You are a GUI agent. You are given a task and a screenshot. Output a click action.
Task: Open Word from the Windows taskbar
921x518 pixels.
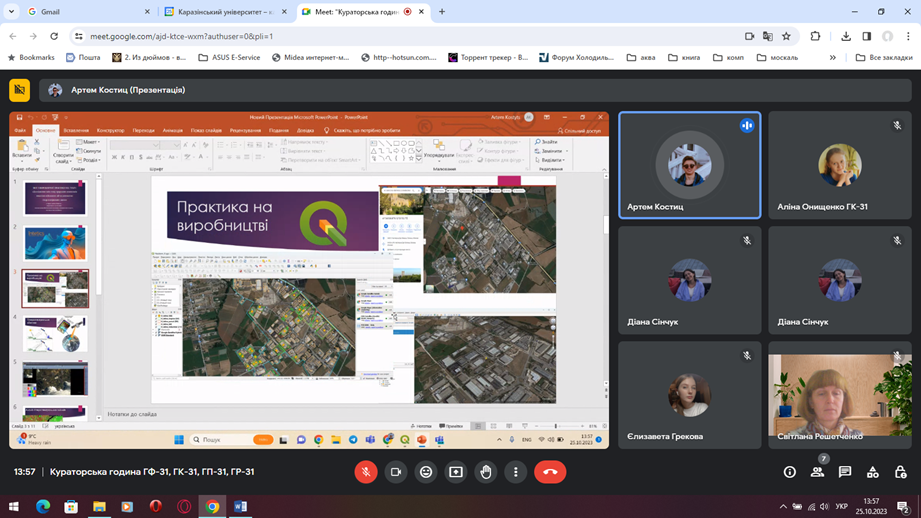(x=240, y=507)
